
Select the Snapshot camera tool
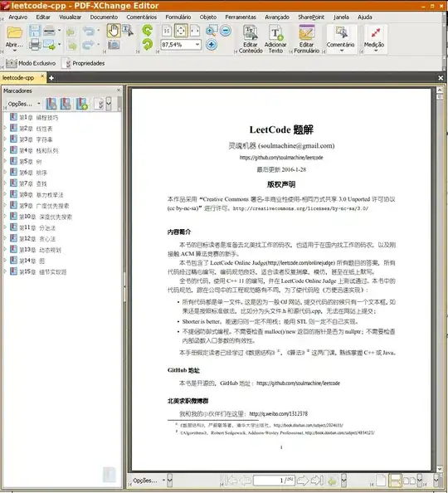114,45
